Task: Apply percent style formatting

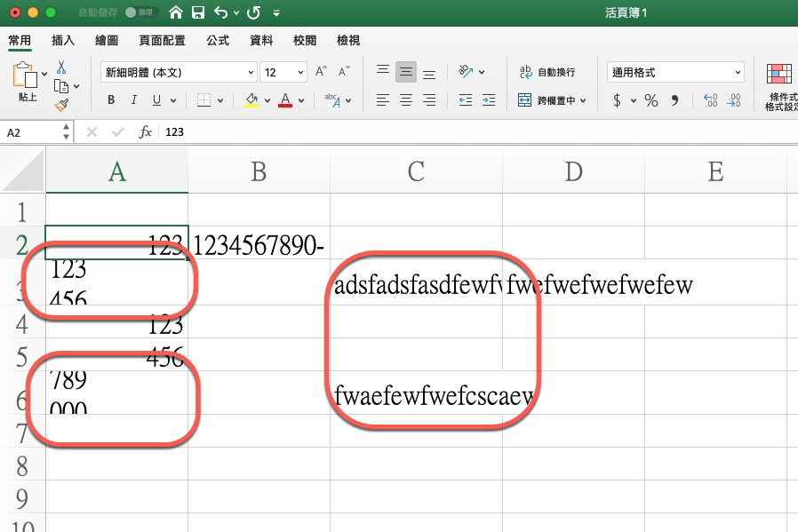Action: (x=651, y=100)
